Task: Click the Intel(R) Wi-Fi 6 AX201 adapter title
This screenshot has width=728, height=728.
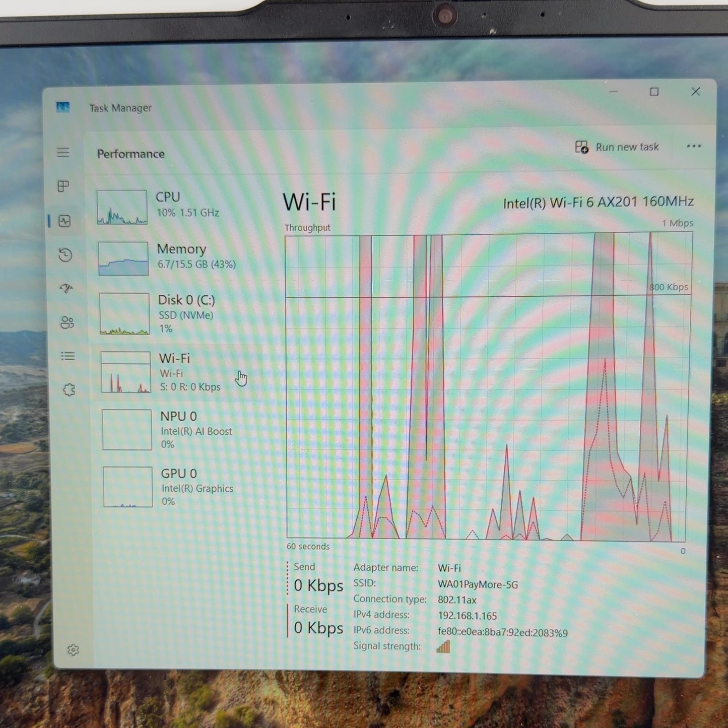Action: pyautogui.click(x=599, y=203)
